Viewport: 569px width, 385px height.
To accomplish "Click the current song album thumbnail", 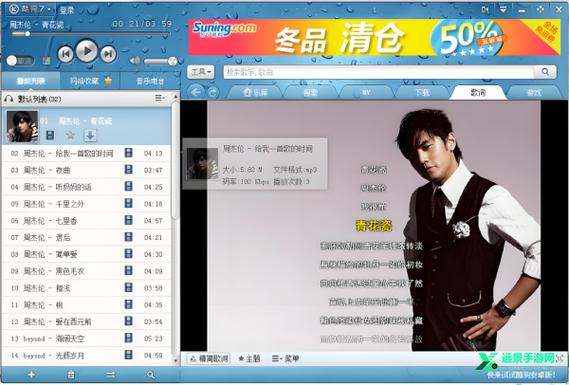I will coord(22,127).
